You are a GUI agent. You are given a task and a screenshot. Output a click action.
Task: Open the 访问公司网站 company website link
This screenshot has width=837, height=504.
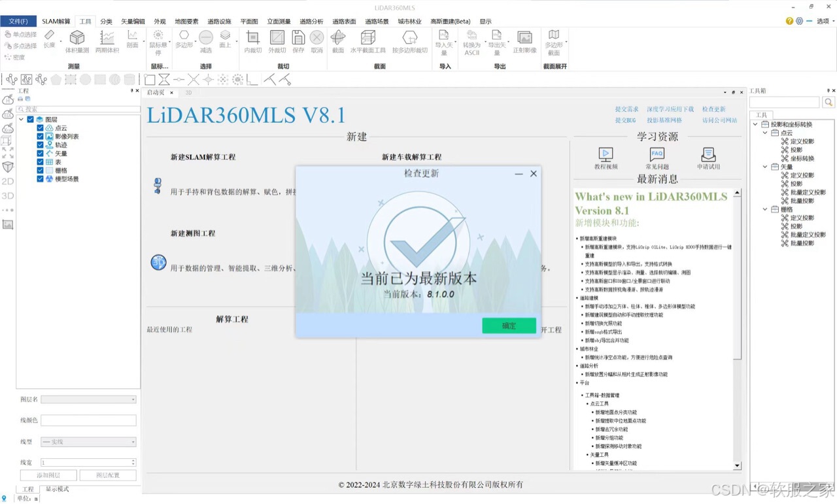[x=719, y=120]
